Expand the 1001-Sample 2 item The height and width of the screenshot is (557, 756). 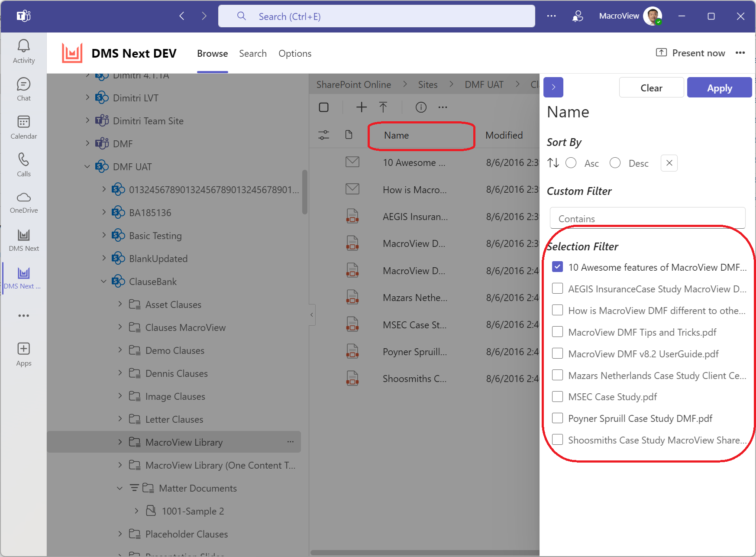[x=137, y=511]
